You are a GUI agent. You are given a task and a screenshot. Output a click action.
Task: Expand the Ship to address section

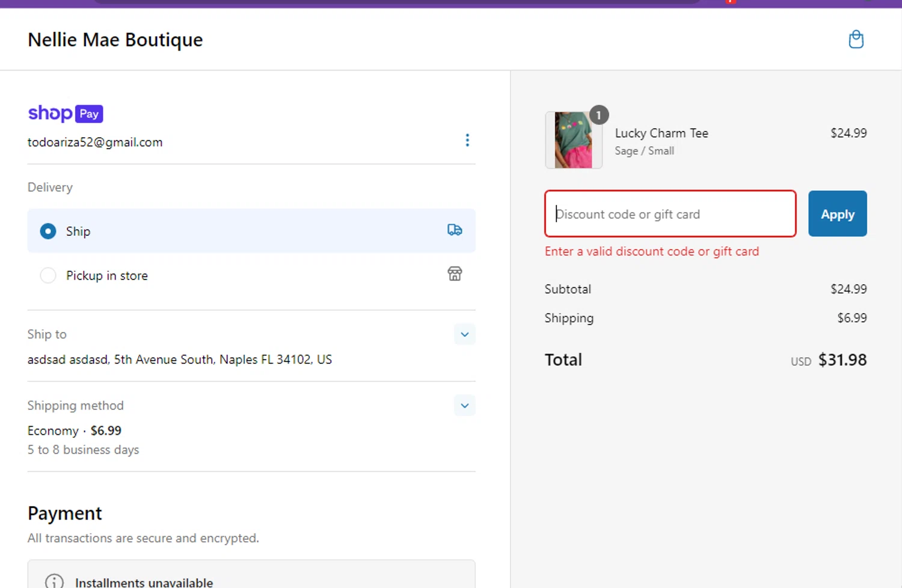(x=464, y=334)
